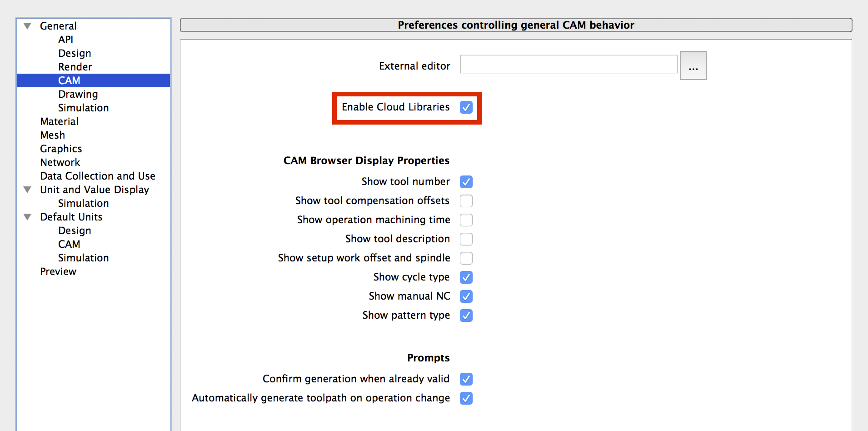
Task: Uncheck Show cycle type option
Action: pyautogui.click(x=466, y=277)
